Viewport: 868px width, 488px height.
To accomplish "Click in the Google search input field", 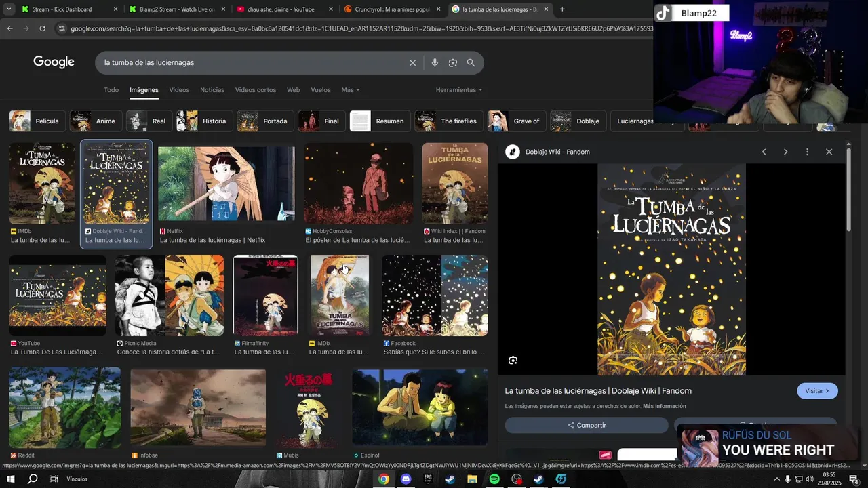I will click(x=251, y=62).
